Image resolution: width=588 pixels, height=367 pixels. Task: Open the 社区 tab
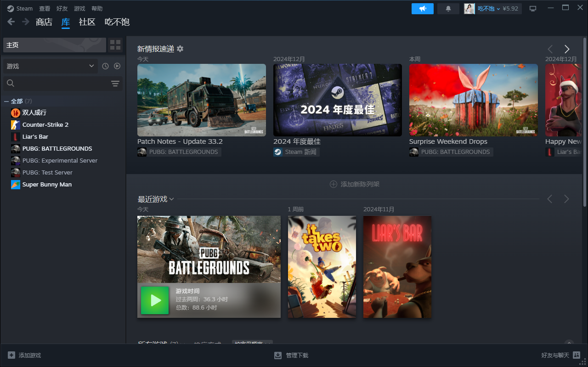click(x=87, y=22)
